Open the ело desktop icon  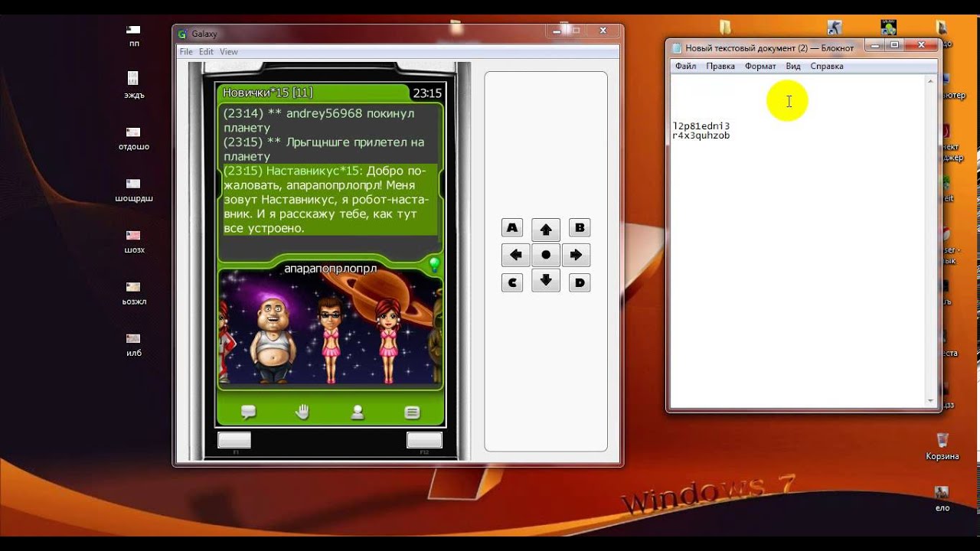(x=942, y=498)
